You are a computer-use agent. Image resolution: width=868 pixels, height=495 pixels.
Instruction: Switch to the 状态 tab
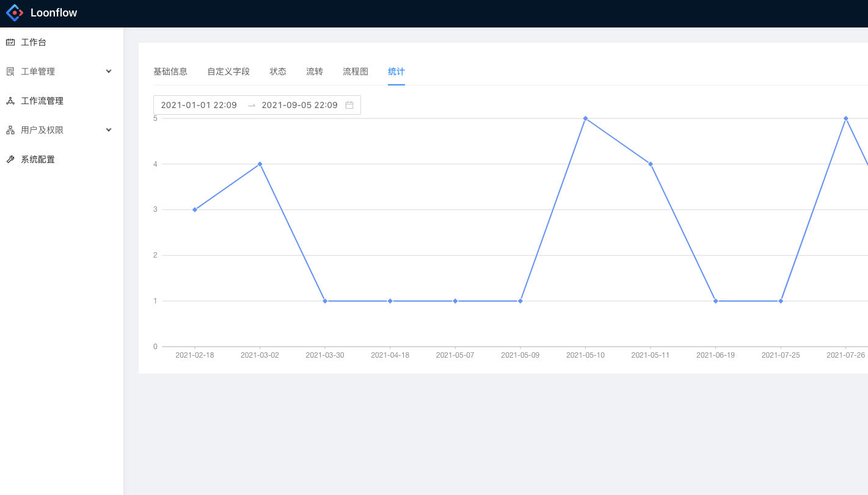278,71
